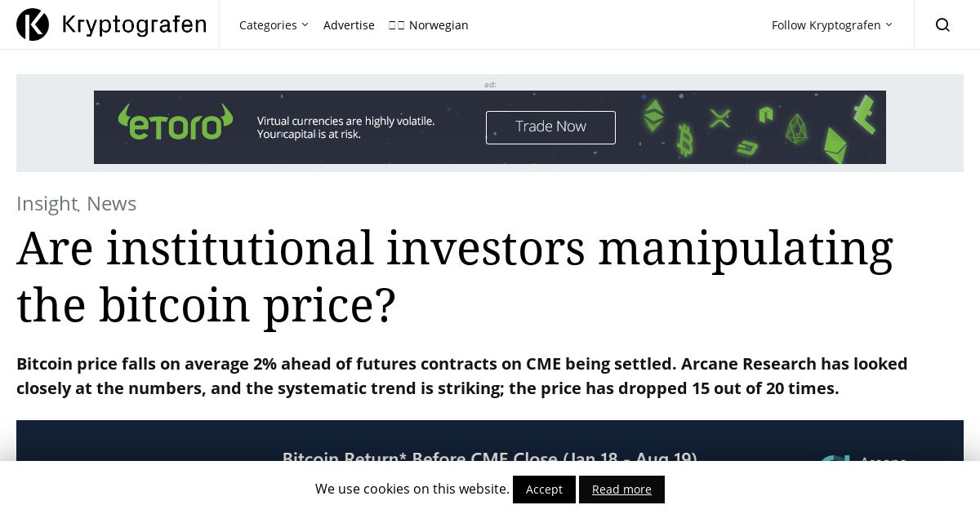Expand the Follow Kryptografen dropdown
This screenshot has width=980, height=514.
832,25
